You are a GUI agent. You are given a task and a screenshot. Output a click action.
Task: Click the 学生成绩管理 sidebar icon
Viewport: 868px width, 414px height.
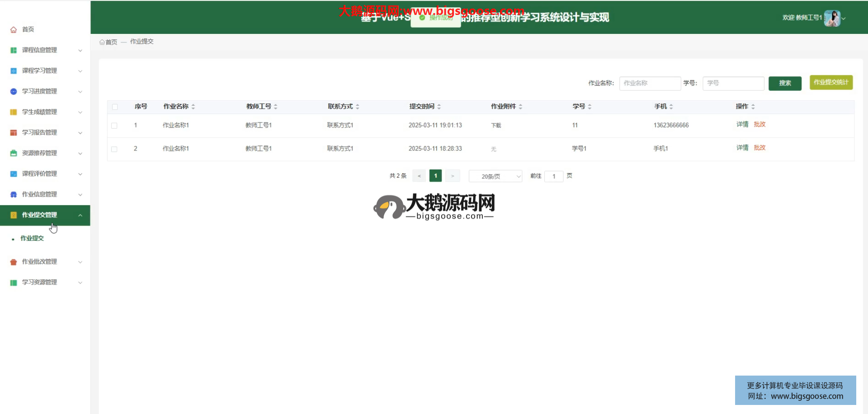point(14,112)
